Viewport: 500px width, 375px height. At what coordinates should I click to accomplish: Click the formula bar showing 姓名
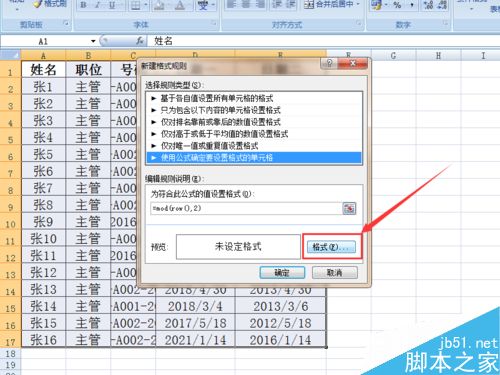[x=323, y=41]
